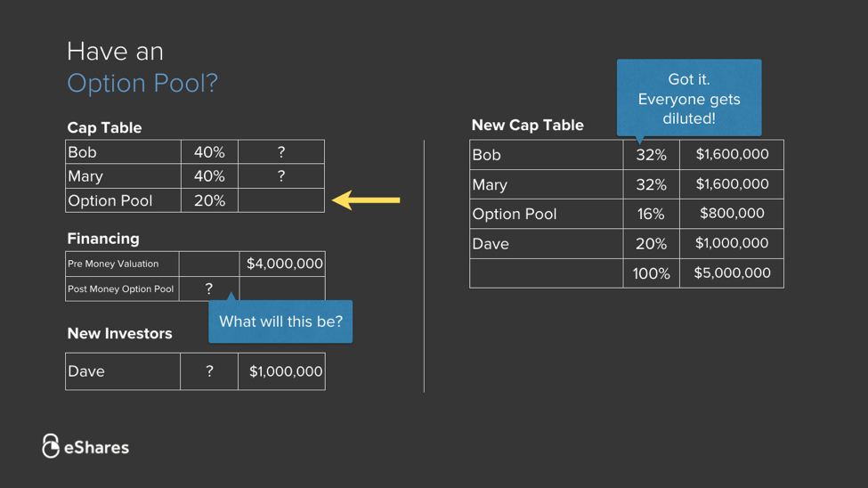Select the 100% total cell
Image resolution: width=868 pixels, height=488 pixels.
[651, 273]
